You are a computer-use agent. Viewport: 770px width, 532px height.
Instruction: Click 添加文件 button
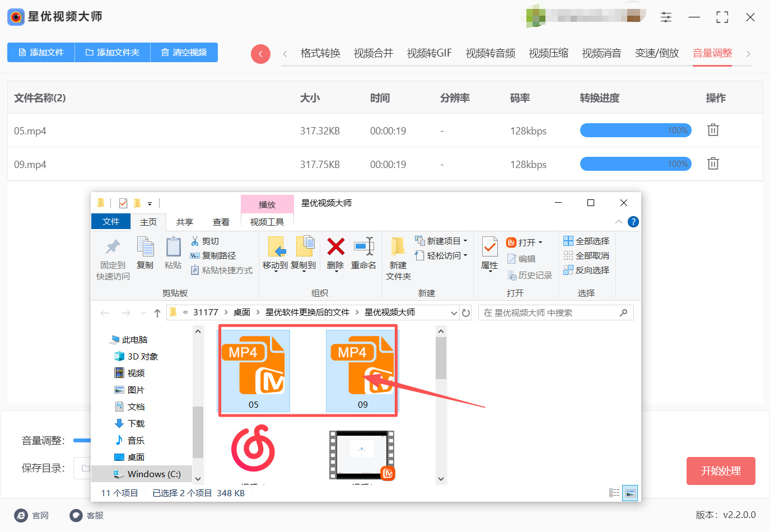click(x=41, y=52)
